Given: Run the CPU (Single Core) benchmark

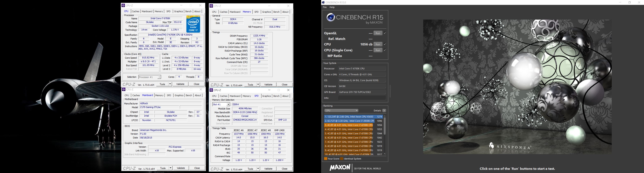Looking at the screenshot, I should click(378, 50).
